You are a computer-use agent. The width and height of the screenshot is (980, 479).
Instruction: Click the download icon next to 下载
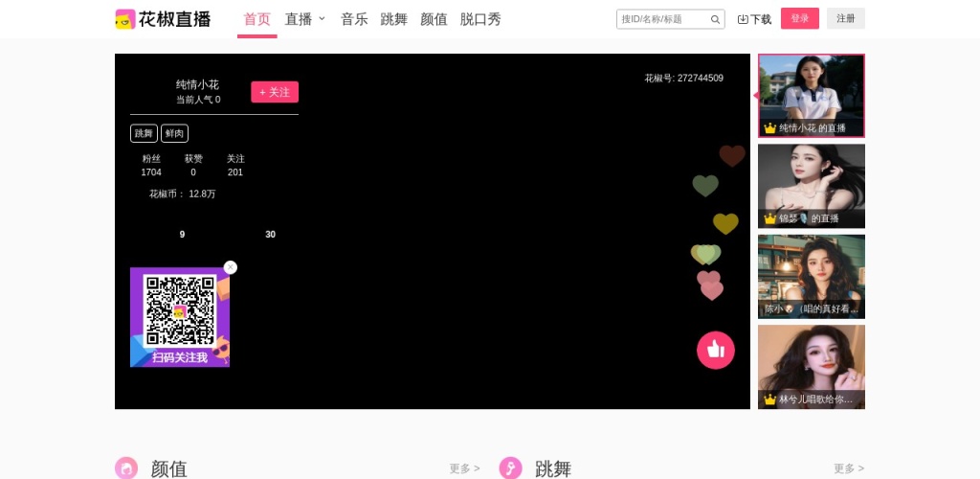coord(743,19)
